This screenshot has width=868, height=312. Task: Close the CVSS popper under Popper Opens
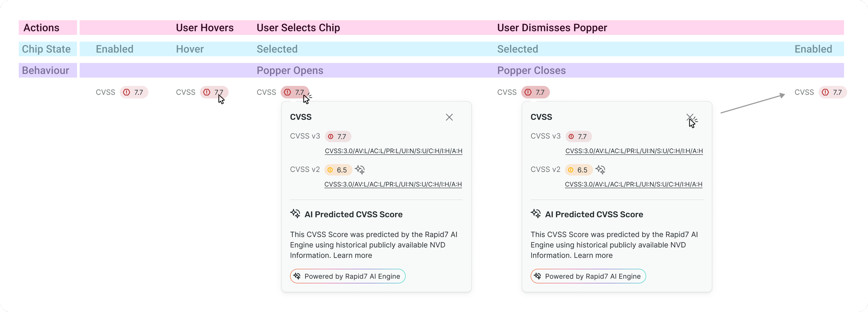[x=449, y=117]
